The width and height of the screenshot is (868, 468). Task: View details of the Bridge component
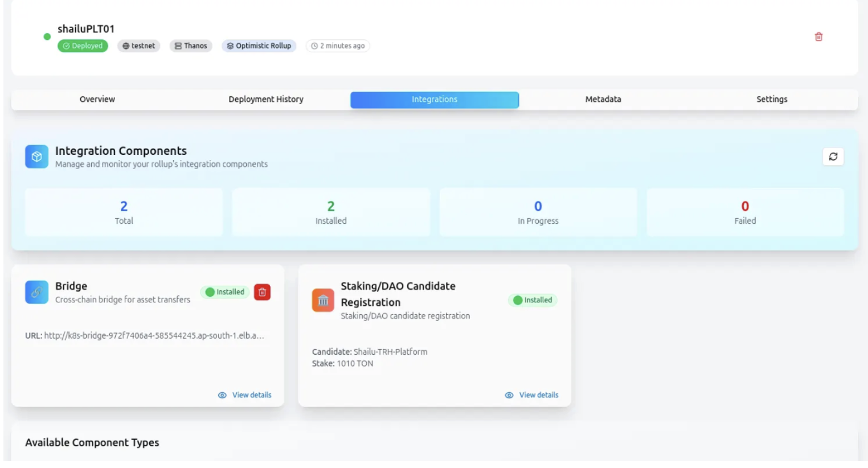(251, 395)
